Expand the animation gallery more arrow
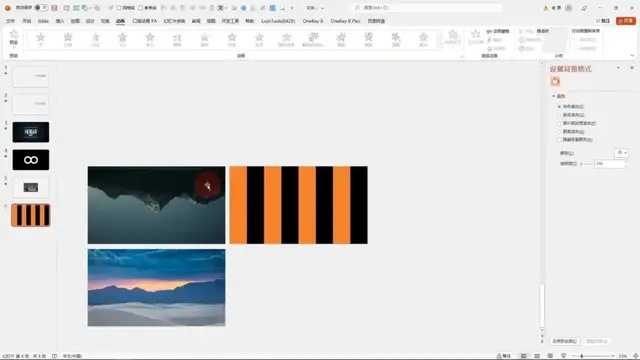The height and width of the screenshot is (360, 640). coord(440,46)
